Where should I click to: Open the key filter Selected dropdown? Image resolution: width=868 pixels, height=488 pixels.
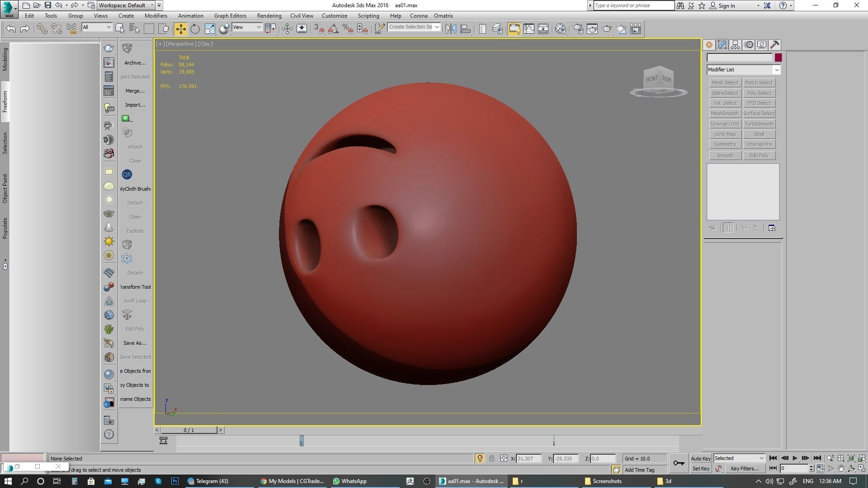click(739, 458)
